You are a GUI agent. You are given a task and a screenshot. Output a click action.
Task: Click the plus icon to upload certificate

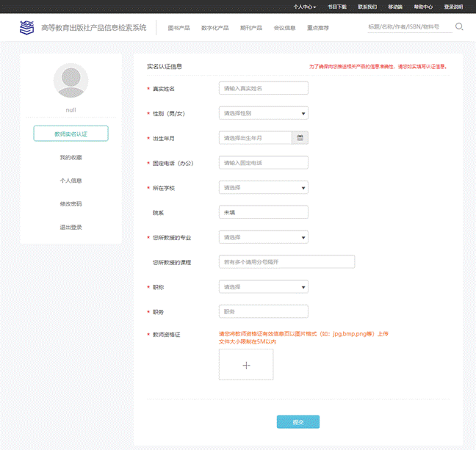pyautogui.click(x=246, y=365)
